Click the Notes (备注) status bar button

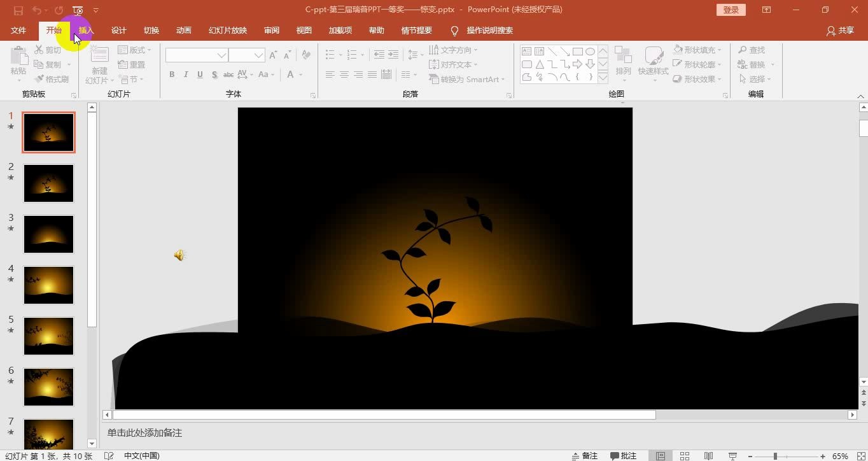(585, 456)
